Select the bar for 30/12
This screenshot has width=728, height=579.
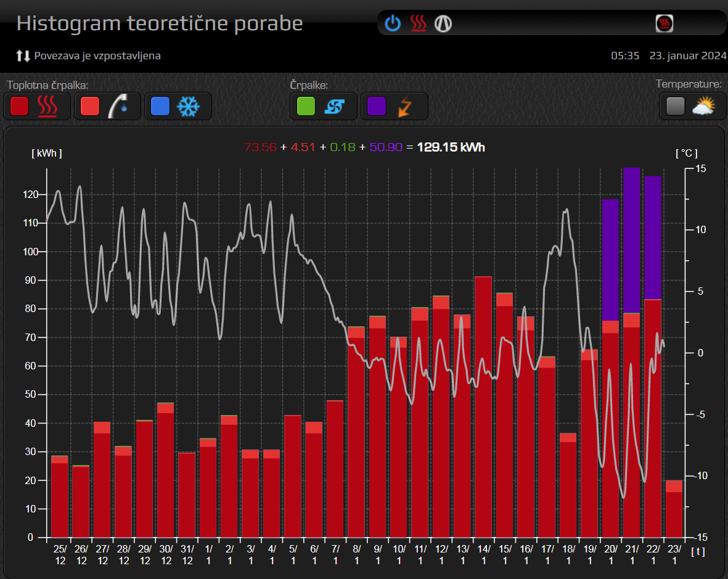pyautogui.click(x=165, y=470)
